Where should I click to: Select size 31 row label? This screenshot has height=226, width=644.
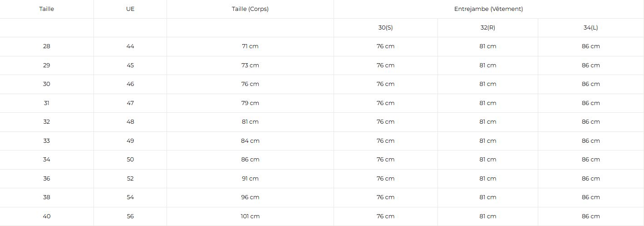pos(47,103)
